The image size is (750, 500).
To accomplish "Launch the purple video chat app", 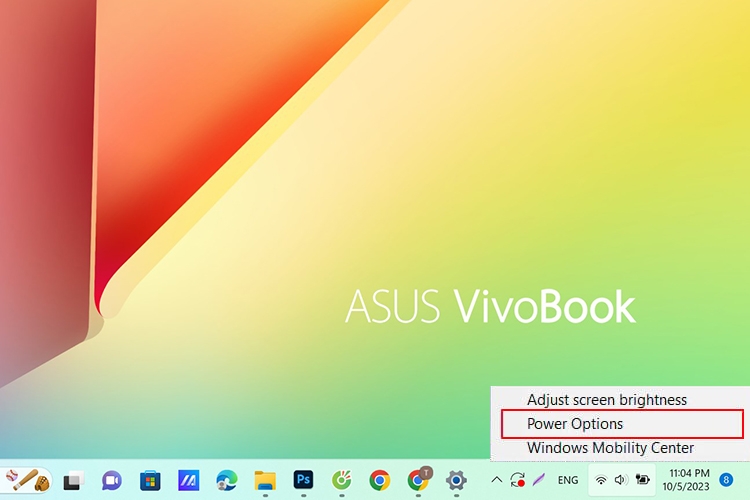I will (111, 480).
